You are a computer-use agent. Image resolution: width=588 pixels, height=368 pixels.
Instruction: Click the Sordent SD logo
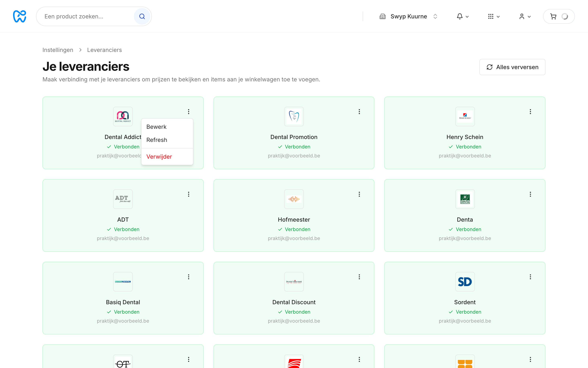465,282
